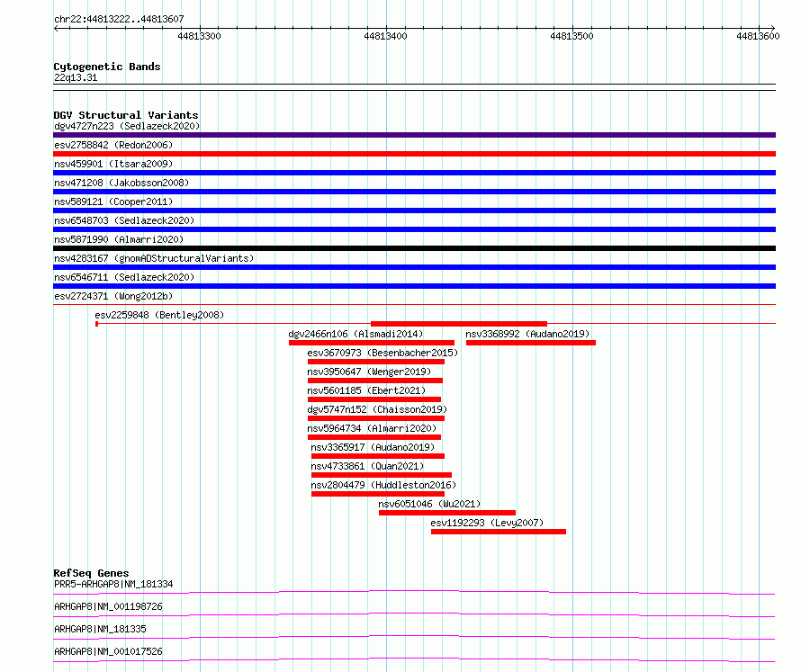Open nsv589121 (Cooper2011) variant details
The height and width of the screenshot is (672, 801).
click(x=113, y=202)
